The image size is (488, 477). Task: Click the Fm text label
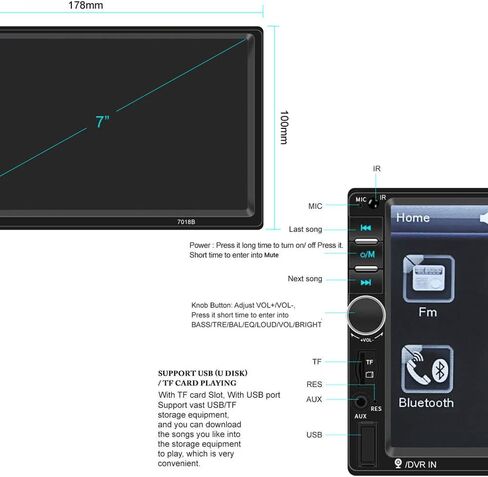tap(428, 312)
